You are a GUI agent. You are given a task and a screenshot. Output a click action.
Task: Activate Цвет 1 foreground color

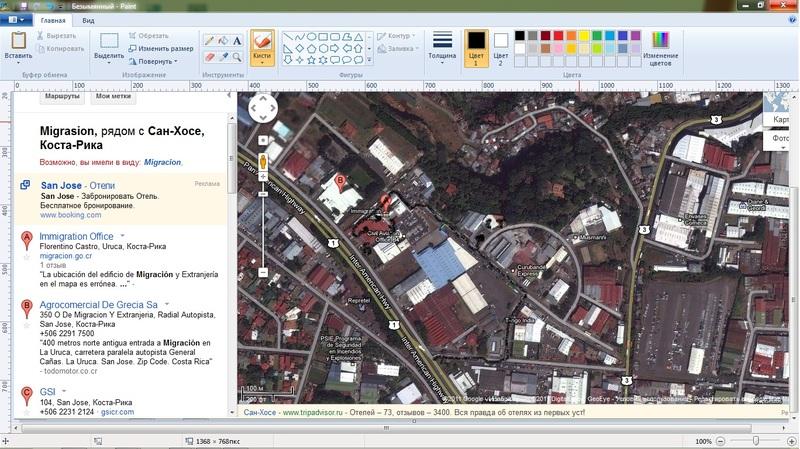click(476, 48)
